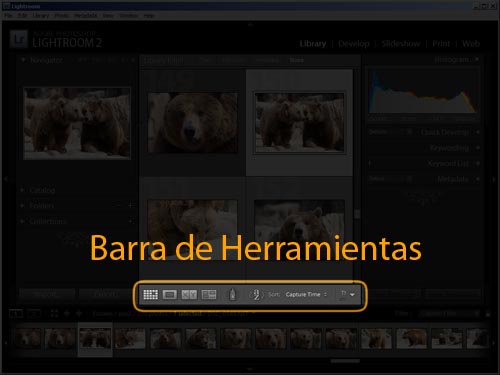This screenshot has height=375, width=500.
Task: Switch to the Library module
Action: coord(313,44)
